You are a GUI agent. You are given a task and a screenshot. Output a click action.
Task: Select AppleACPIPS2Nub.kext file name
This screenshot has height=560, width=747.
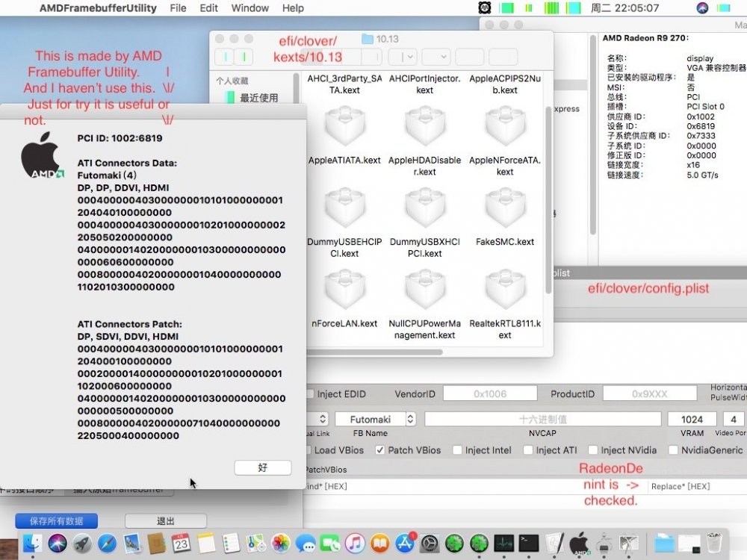505,84
